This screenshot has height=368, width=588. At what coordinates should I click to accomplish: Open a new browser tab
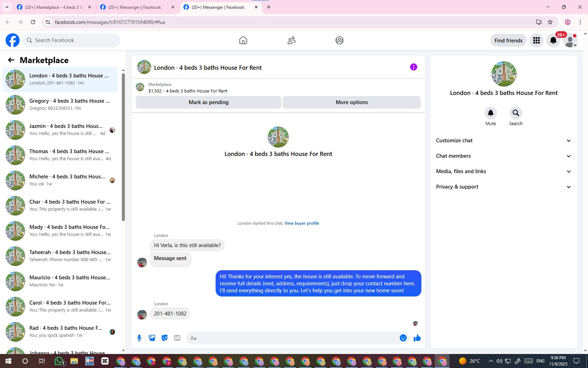coord(269,7)
